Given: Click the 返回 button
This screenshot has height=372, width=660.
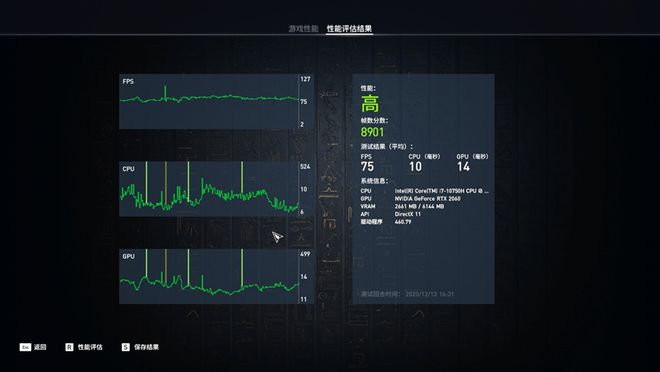Looking at the screenshot, I should coord(40,347).
